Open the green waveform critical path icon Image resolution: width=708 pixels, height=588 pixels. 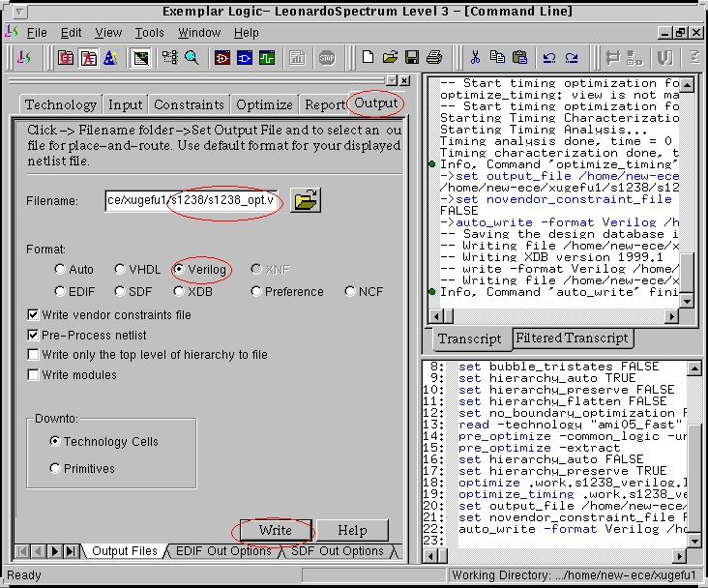click(x=267, y=58)
